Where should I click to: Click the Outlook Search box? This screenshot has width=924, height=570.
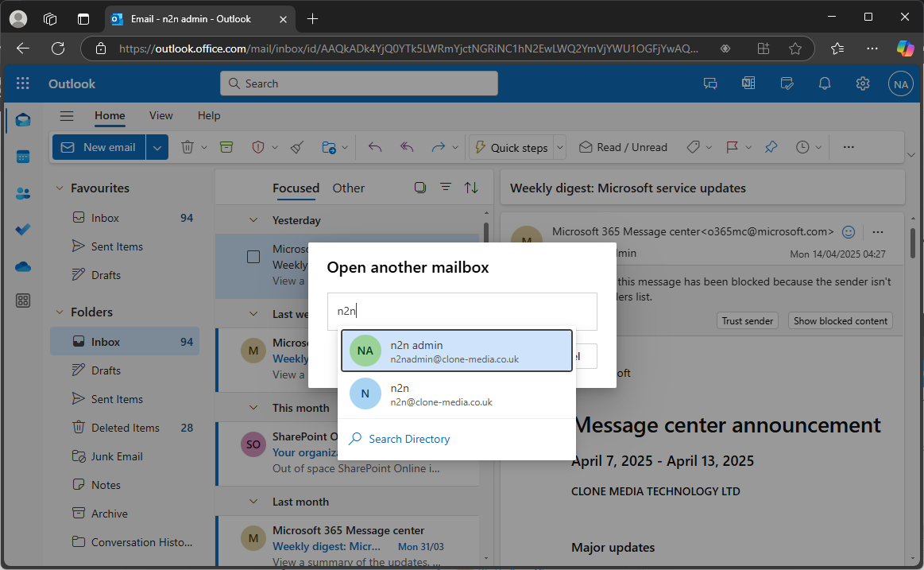(359, 83)
